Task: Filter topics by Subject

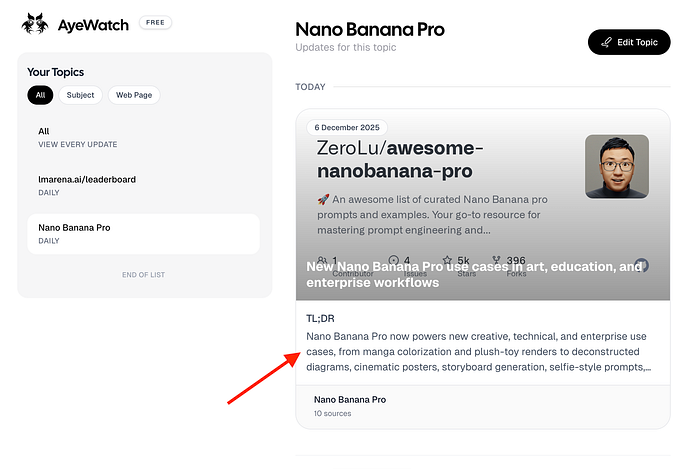Action: tap(81, 96)
